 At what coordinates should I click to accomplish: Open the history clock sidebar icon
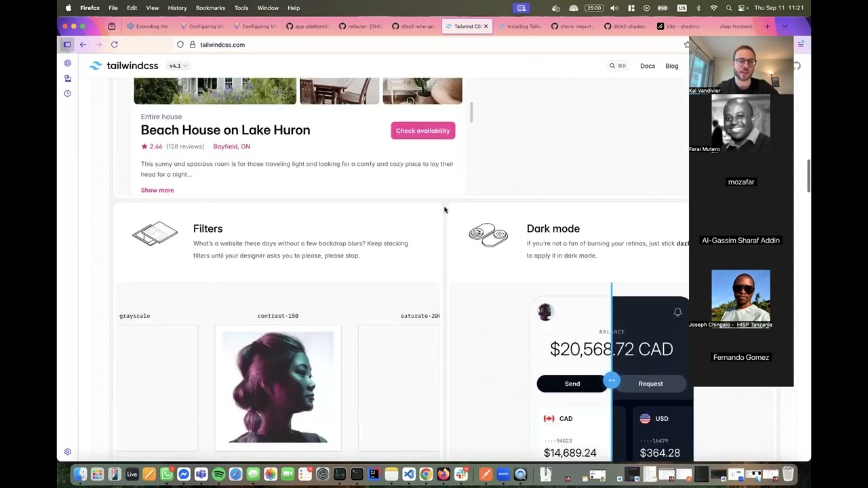(67, 94)
